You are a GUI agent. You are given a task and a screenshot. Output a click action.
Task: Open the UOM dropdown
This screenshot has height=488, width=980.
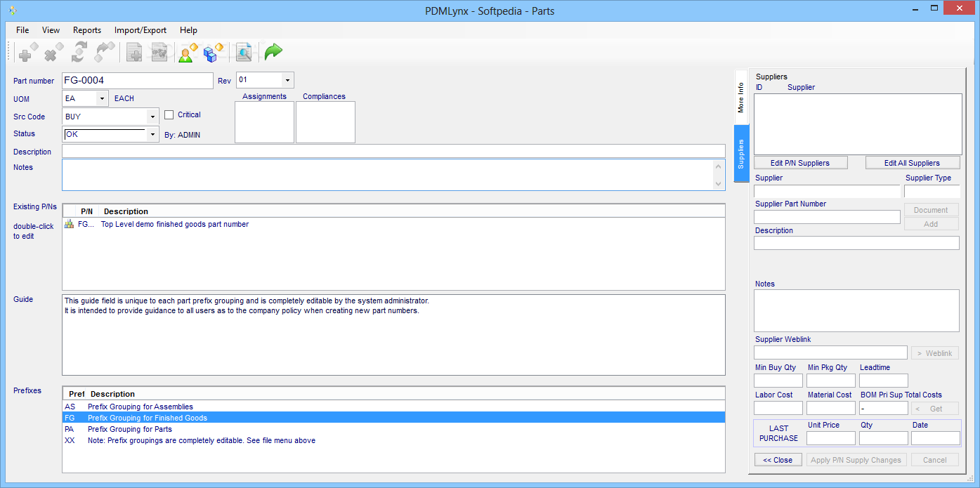(102, 98)
